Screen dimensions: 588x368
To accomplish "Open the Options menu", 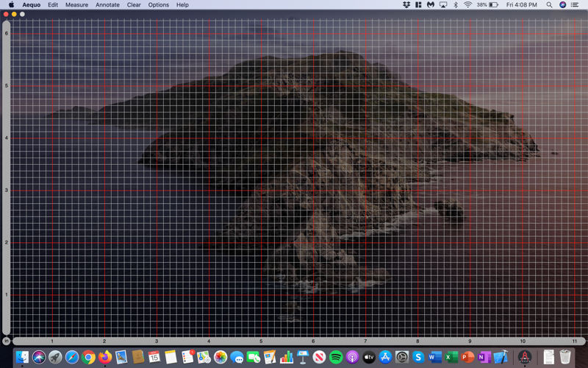I will pyautogui.click(x=158, y=4).
